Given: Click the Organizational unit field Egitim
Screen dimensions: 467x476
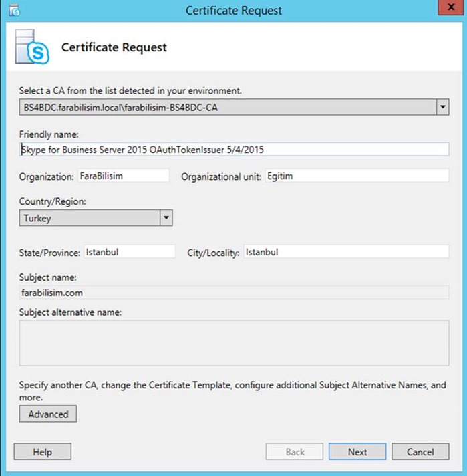Looking at the screenshot, I should tap(357, 176).
